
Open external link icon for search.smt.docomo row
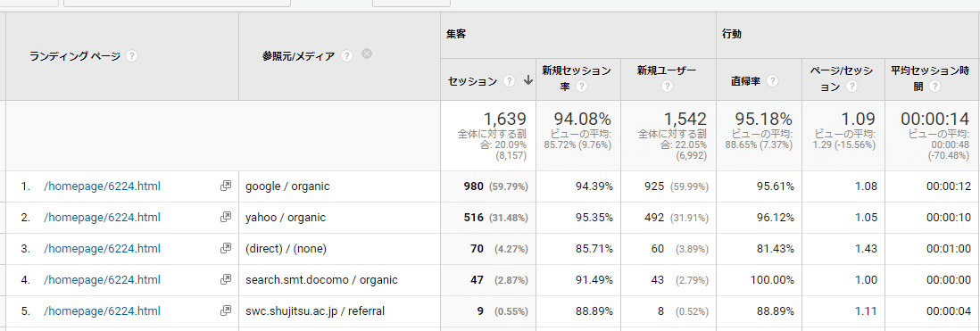tap(226, 280)
